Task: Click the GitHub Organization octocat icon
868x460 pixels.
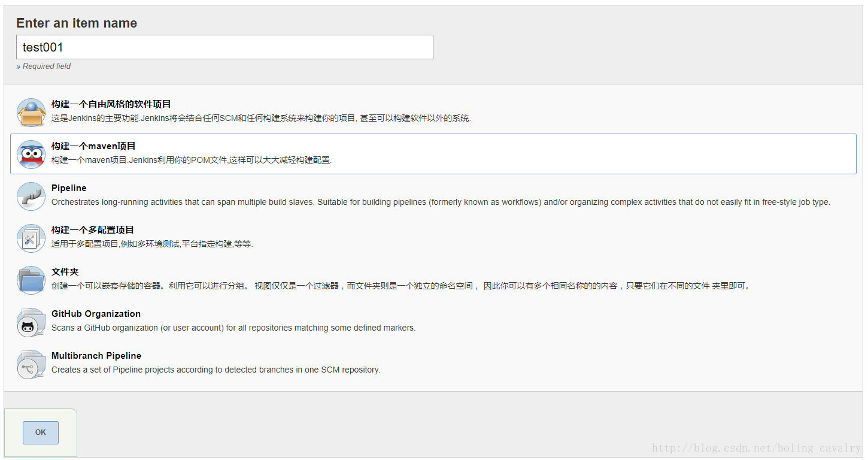Action: [x=31, y=322]
